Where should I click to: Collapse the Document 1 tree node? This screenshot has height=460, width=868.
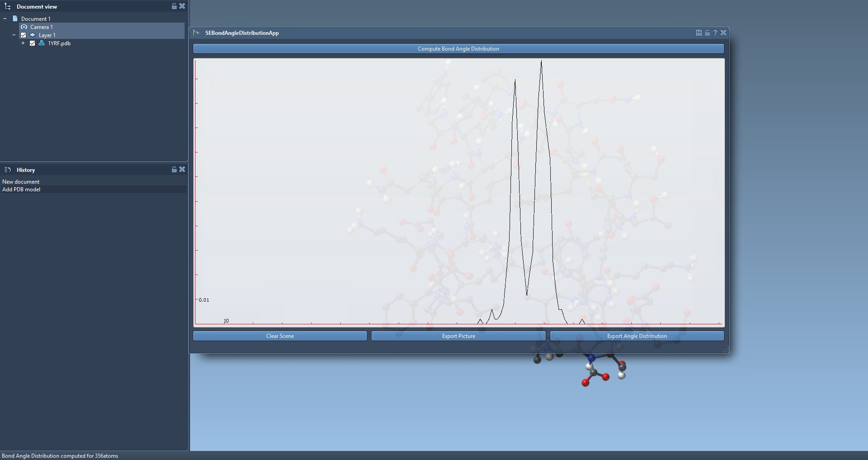click(5, 19)
